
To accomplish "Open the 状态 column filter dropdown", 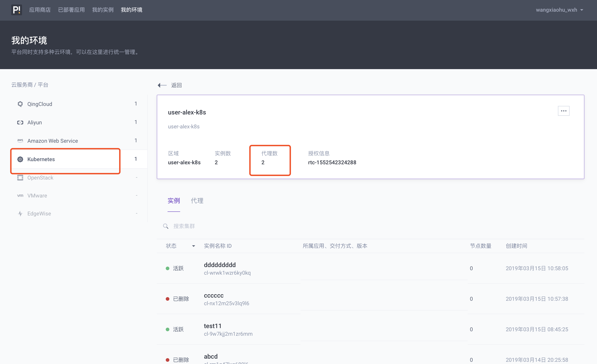I will [194, 246].
